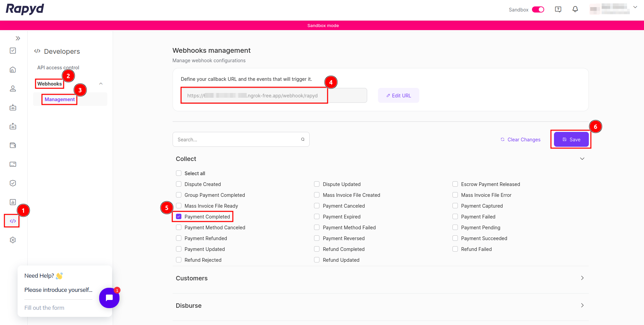
Task: Click Fill out the form link
Action: 44,308
